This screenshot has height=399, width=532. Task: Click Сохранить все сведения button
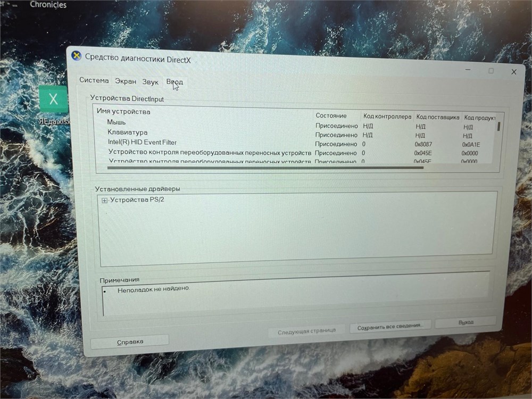tap(390, 327)
